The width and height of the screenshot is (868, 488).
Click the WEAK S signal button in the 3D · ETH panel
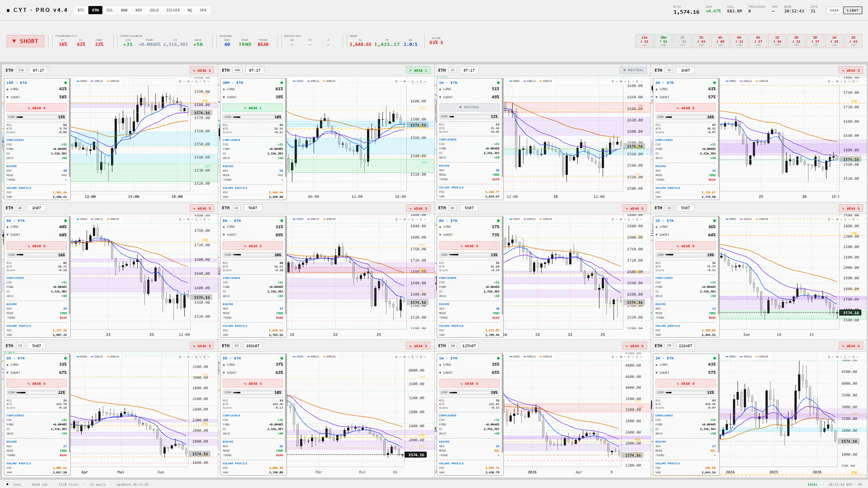(x=37, y=384)
